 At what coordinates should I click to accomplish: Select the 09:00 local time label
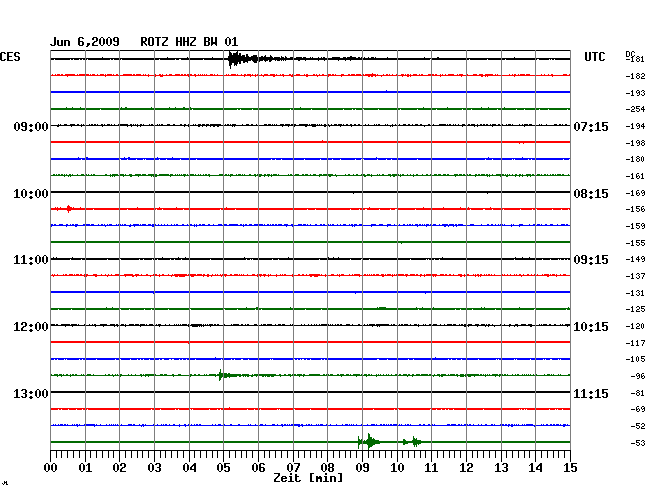click(31, 126)
